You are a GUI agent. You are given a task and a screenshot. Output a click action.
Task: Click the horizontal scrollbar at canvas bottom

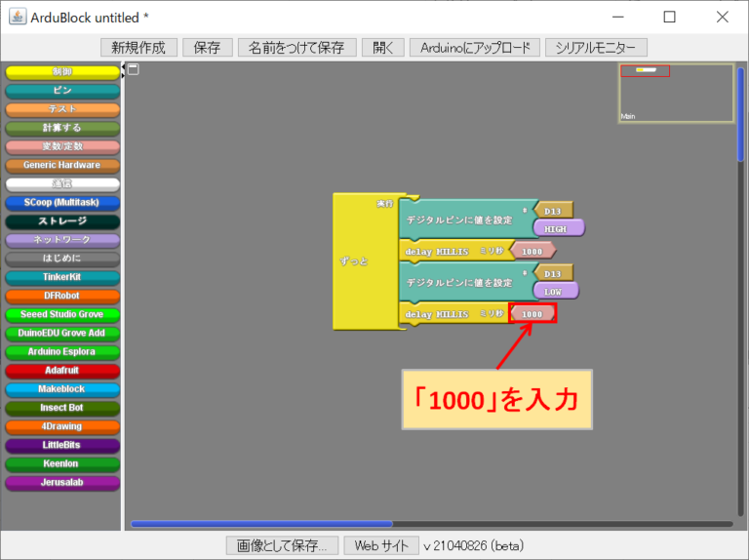(261, 524)
